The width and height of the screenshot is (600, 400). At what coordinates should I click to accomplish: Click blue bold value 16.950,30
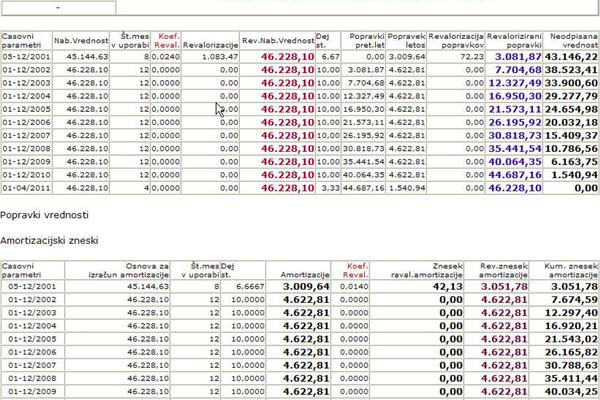(x=515, y=96)
